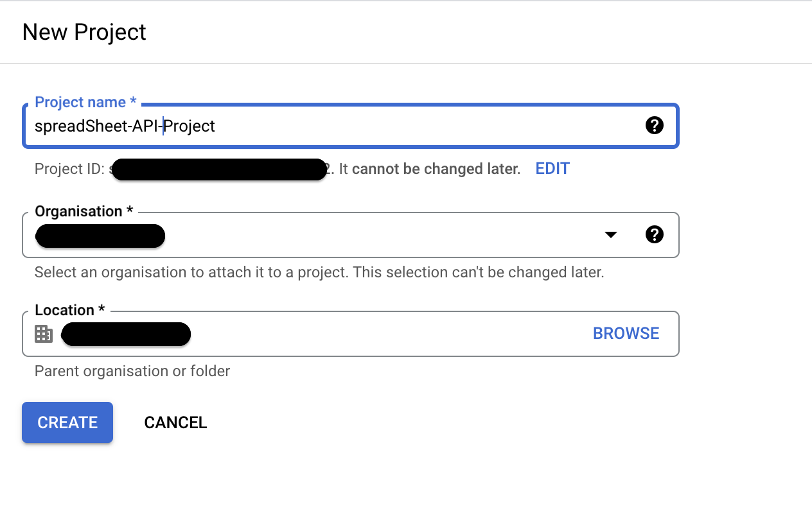Click the building icon in the Location field
Image resolution: width=812 pixels, height=520 pixels.
coord(43,333)
